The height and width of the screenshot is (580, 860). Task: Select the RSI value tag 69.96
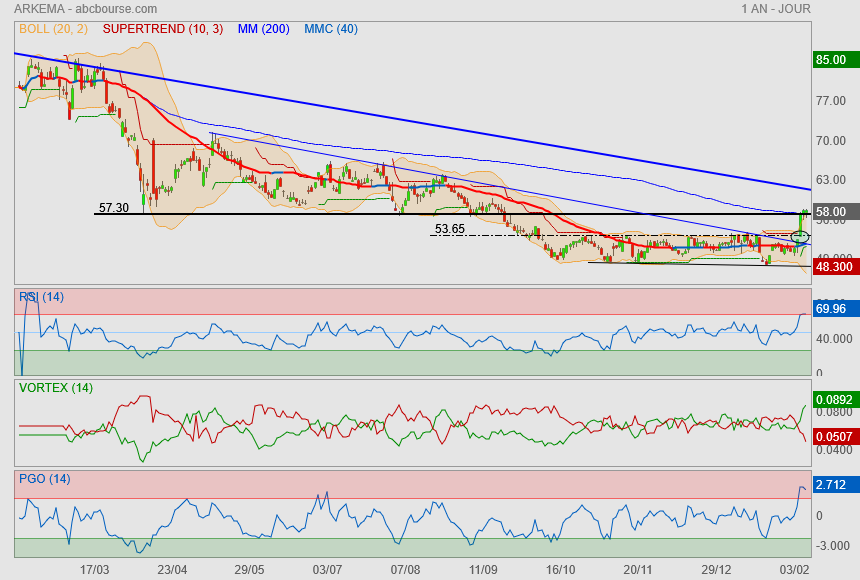(831, 309)
